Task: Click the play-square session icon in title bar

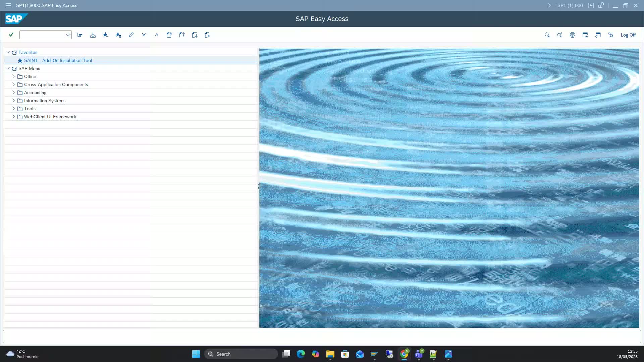Action: (x=591, y=5)
